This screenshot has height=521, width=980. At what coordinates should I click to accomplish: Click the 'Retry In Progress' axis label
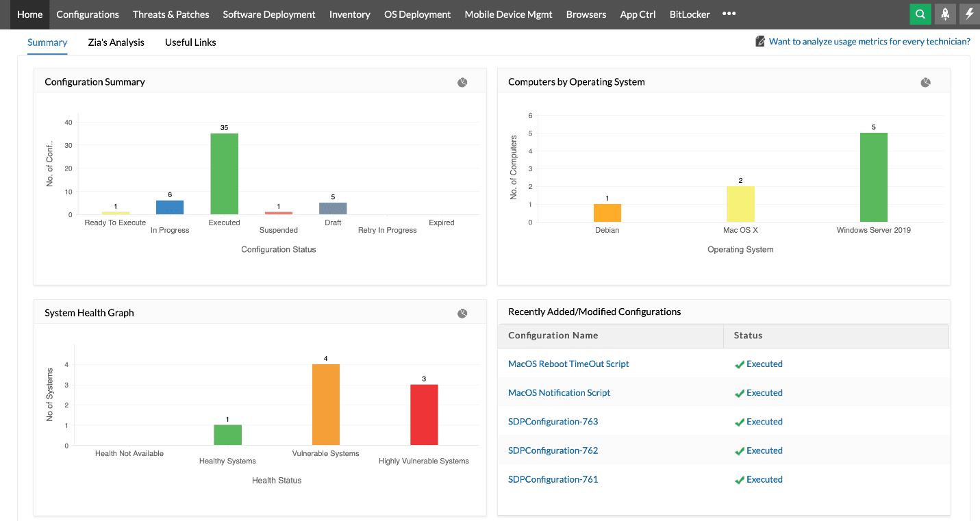[388, 231]
